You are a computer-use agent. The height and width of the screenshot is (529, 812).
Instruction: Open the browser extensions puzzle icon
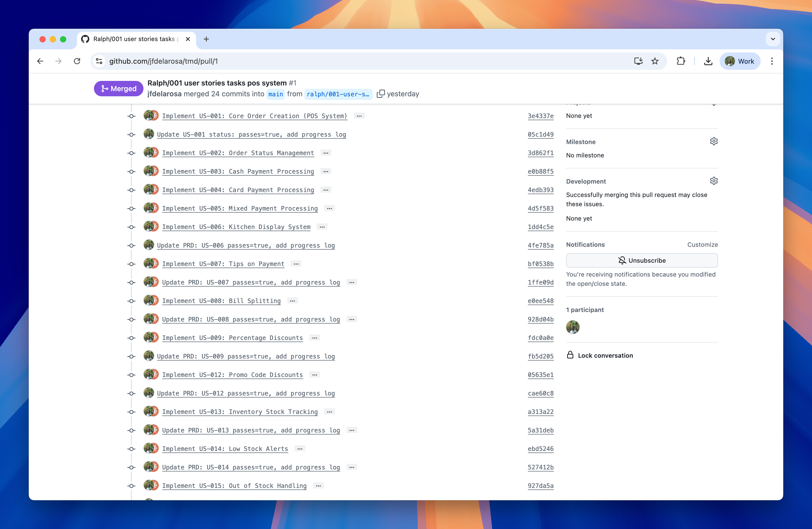(x=681, y=61)
